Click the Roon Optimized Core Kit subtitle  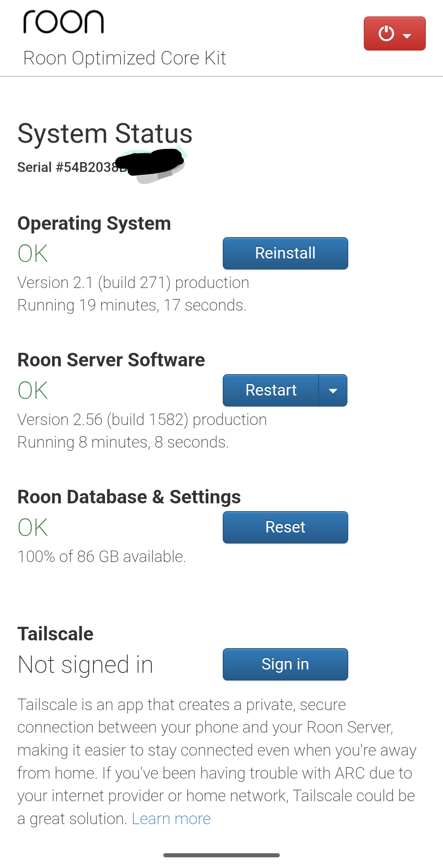(124, 58)
